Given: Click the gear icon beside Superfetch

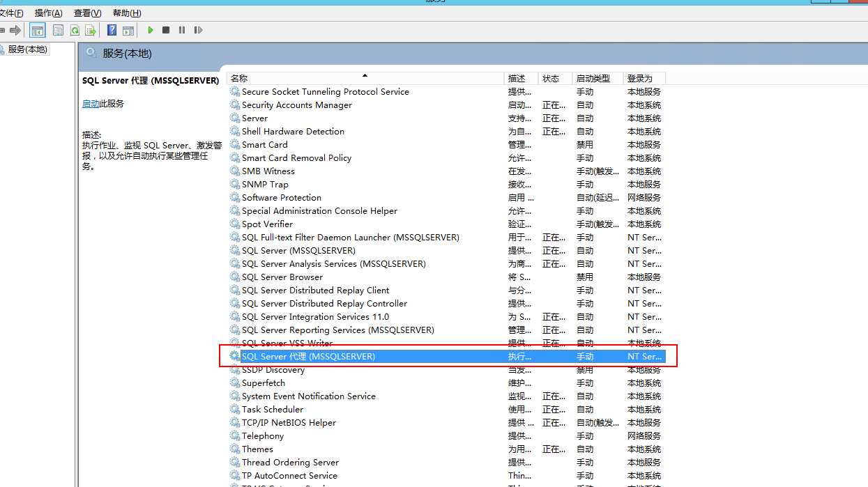Looking at the screenshot, I should [x=235, y=383].
